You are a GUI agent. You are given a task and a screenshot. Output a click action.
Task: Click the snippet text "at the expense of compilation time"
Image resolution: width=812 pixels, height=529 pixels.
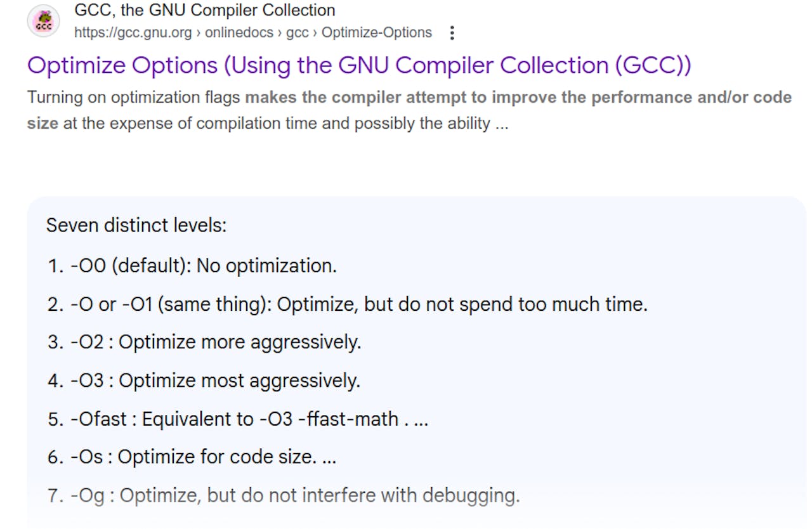pos(190,123)
